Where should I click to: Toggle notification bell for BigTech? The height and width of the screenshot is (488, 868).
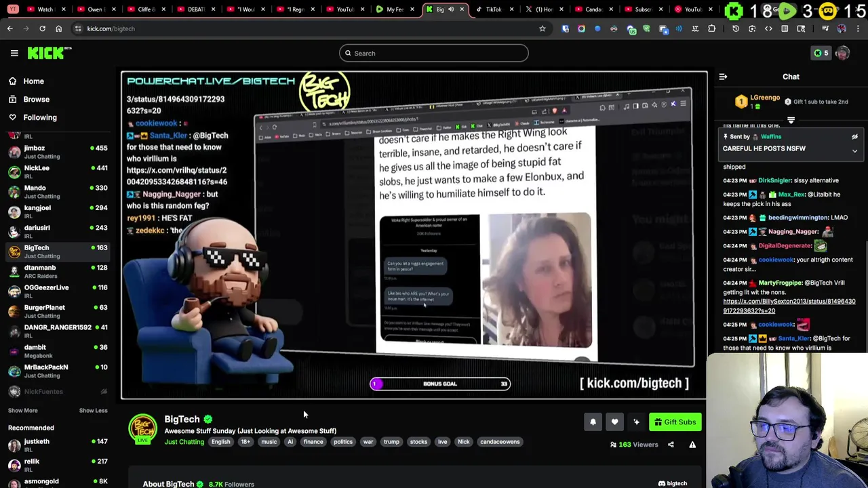[593, 422]
